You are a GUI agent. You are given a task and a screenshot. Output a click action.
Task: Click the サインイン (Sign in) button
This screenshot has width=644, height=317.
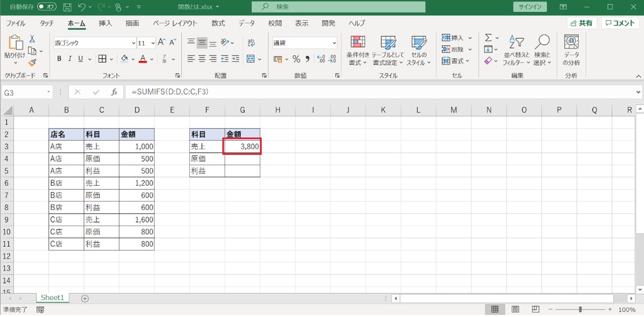[530, 7]
